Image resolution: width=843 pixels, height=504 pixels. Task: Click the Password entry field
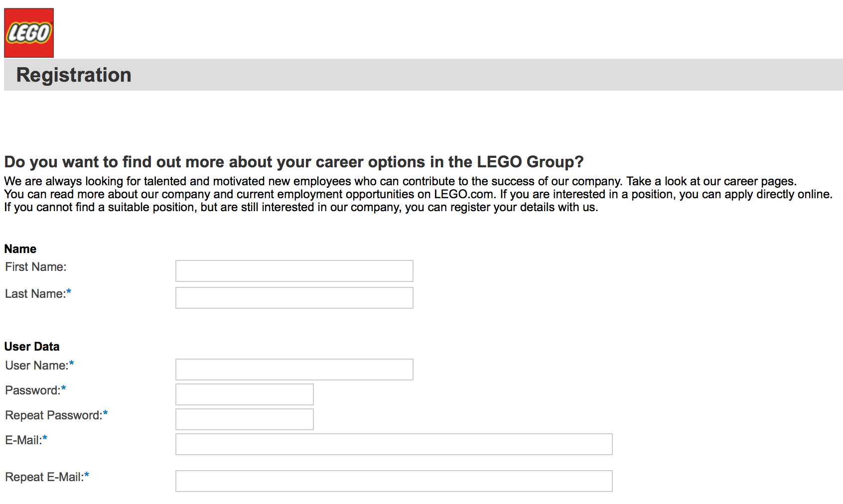tap(244, 394)
